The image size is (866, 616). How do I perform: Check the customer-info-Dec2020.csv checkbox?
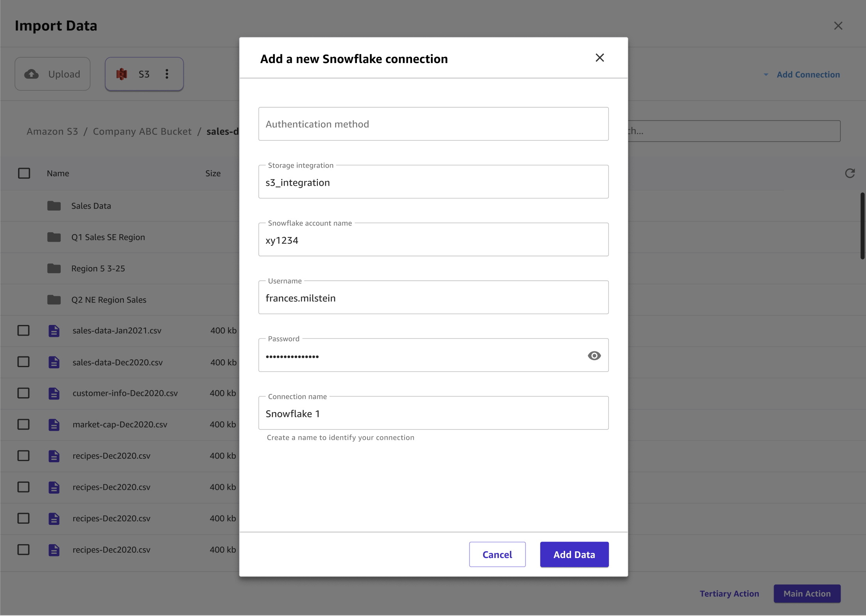click(23, 393)
